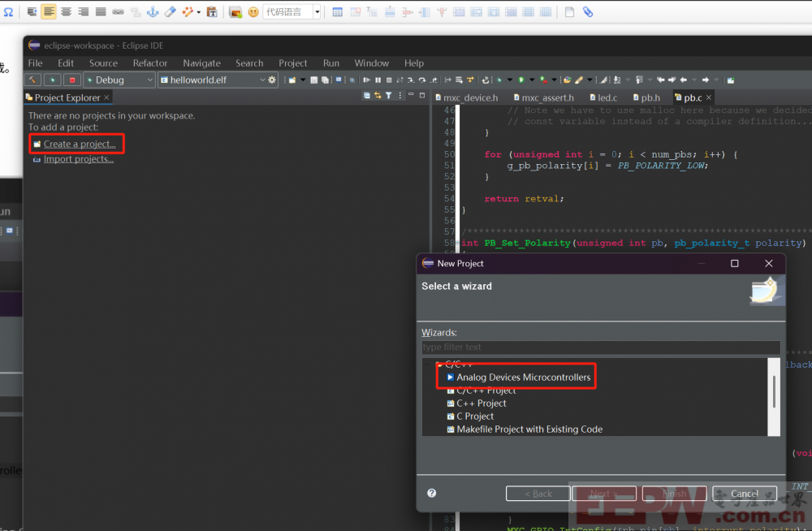Click the Create a project link
This screenshot has width=812, height=531.
tap(80, 144)
